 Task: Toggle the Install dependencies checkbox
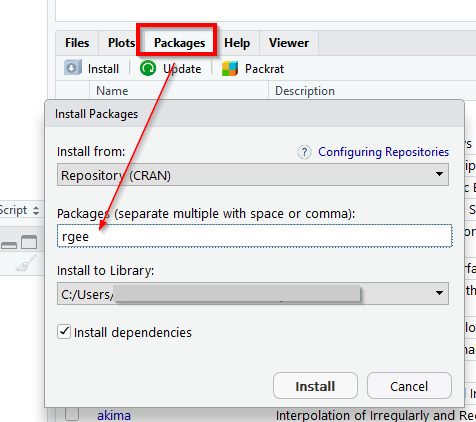(x=64, y=332)
